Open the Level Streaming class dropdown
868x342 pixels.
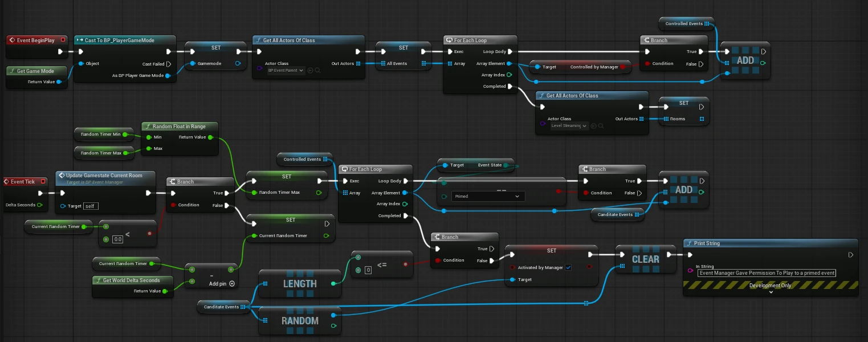pyautogui.click(x=569, y=125)
